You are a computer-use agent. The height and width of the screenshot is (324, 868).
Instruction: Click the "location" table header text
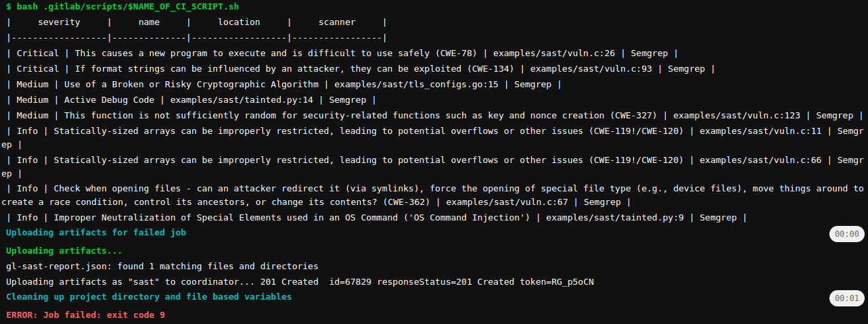tap(239, 22)
